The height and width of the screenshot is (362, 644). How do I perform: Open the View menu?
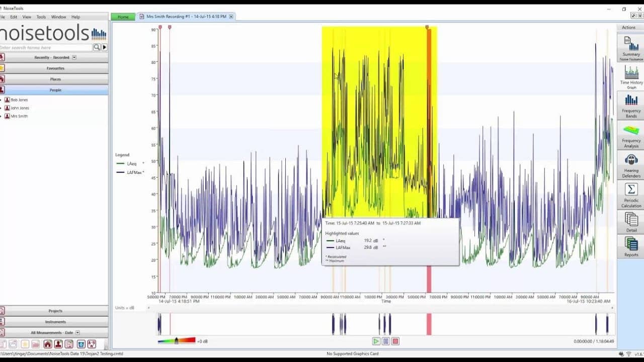(x=27, y=17)
